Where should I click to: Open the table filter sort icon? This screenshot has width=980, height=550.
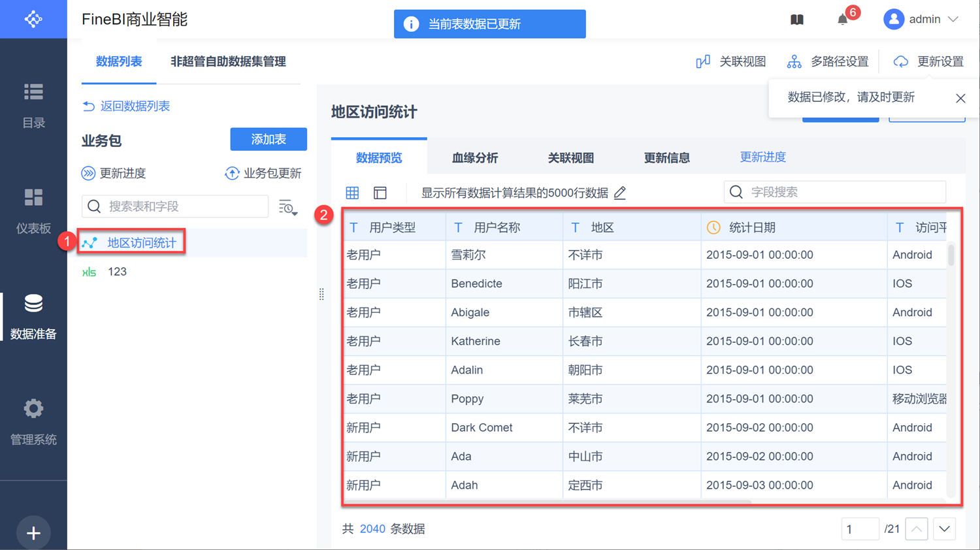coord(287,207)
